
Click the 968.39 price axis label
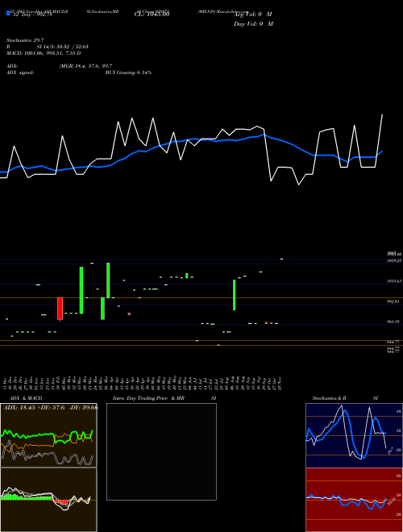pyautogui.click(x=394, y=322)
